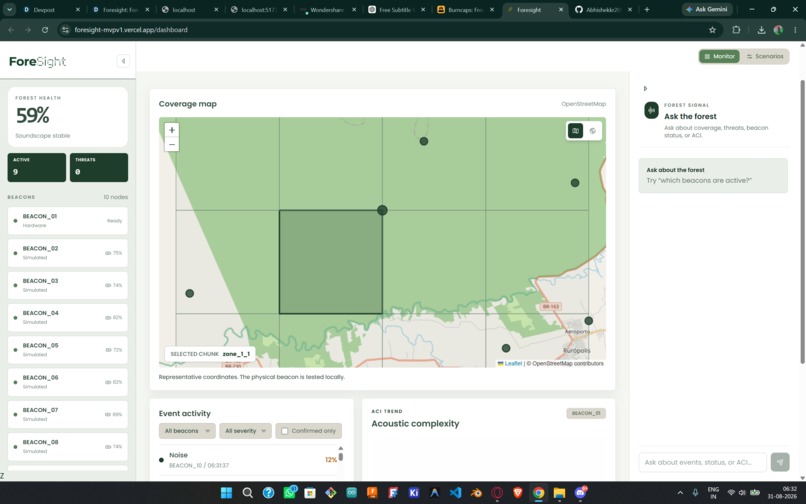Open File Explorer from the taskbar
This screenshot has height=504, width=806.
559,493
